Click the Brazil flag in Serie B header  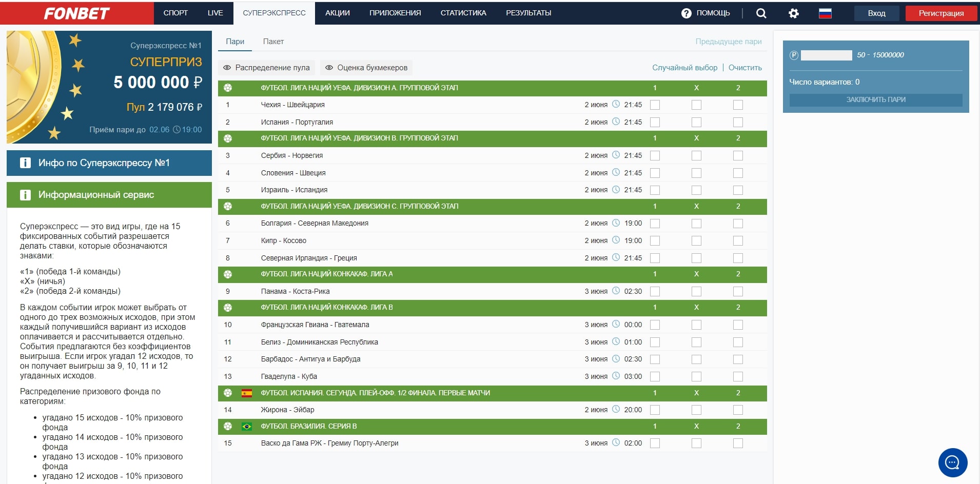click(x=247, y=427)
